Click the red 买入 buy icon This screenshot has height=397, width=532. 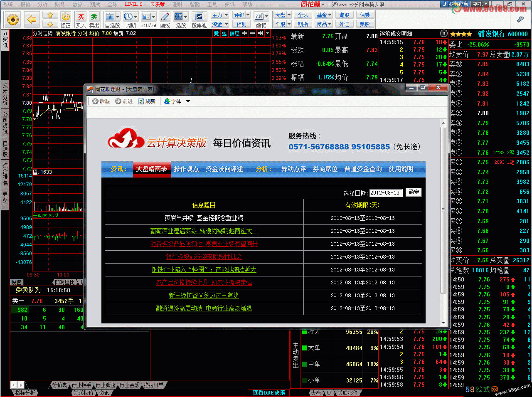[81, 17]
